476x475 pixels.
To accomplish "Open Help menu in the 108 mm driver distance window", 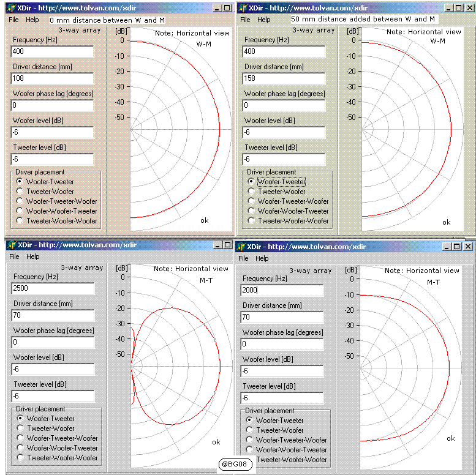I will coord(32,20).
